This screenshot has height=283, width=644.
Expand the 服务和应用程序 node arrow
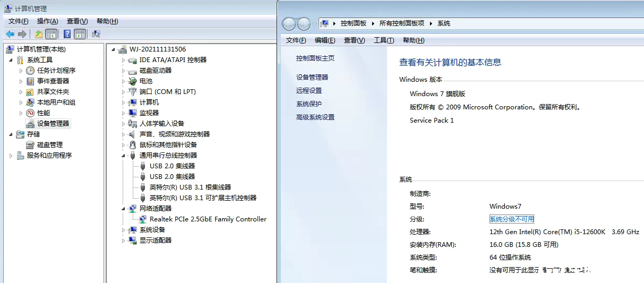11,156
